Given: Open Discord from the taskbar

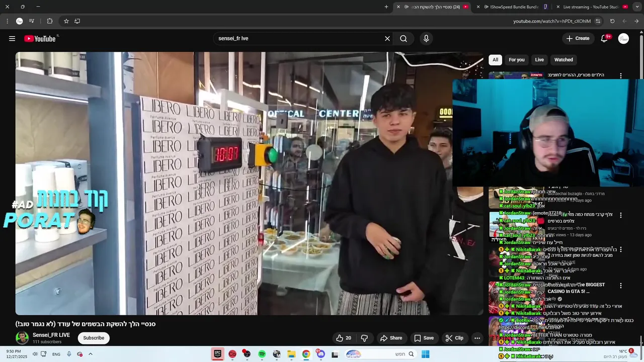Looking at the screenshot, I should click(x=320, y=354).
